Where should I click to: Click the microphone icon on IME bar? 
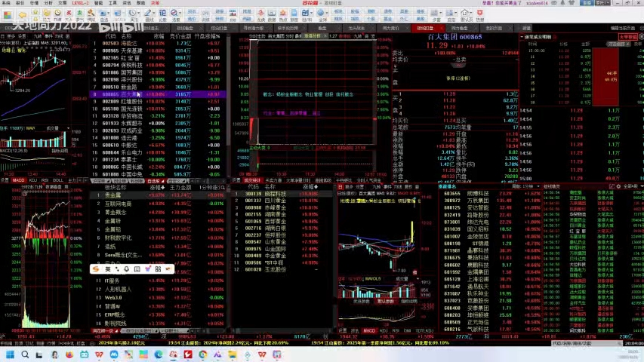click(x=127, y=268)
